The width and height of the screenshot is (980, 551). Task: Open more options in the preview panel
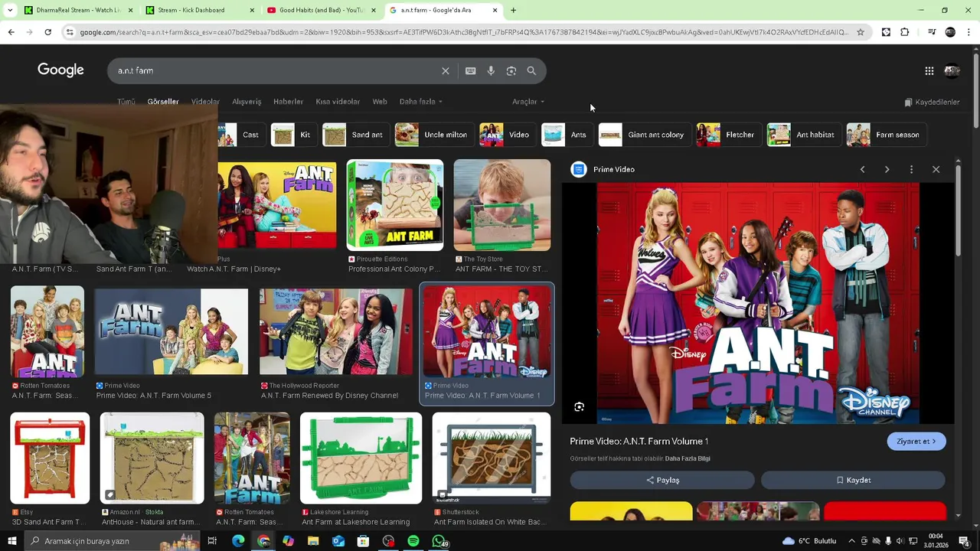pyautogui.click(x=912, y=169)
